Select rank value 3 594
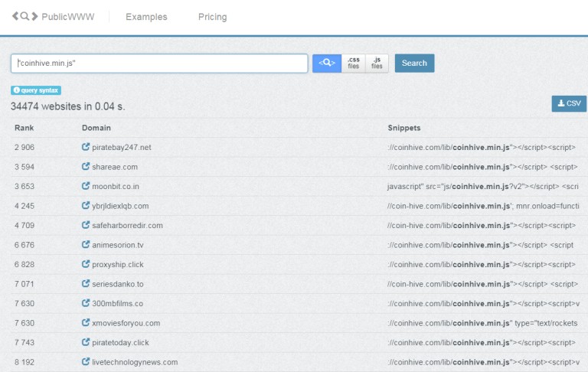This screenshot has height=372, width=588. 24,167
